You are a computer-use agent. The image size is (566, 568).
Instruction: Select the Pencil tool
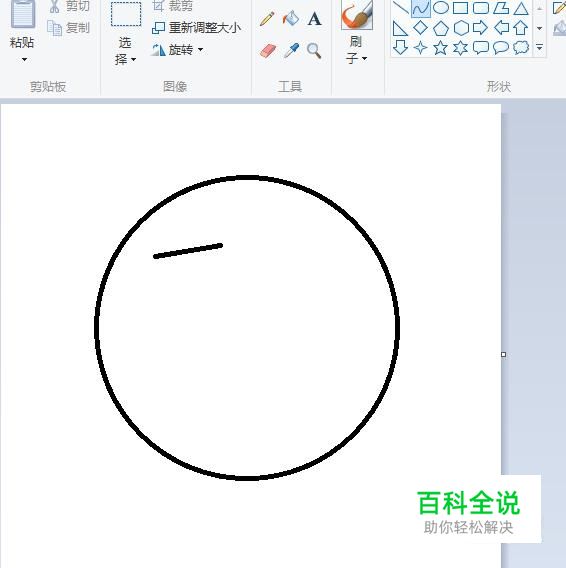point(267,19)
